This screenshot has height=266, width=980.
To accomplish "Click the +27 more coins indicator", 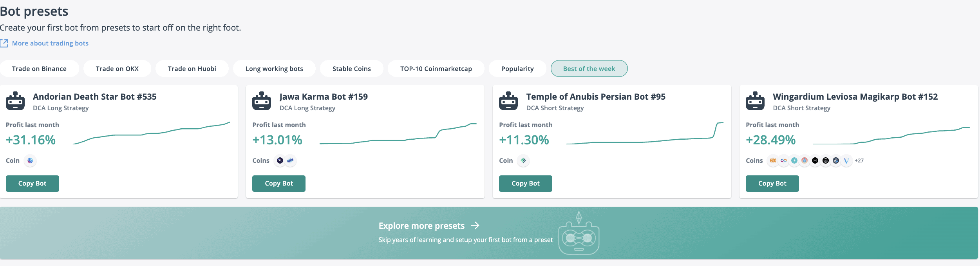I will (859, 160).
